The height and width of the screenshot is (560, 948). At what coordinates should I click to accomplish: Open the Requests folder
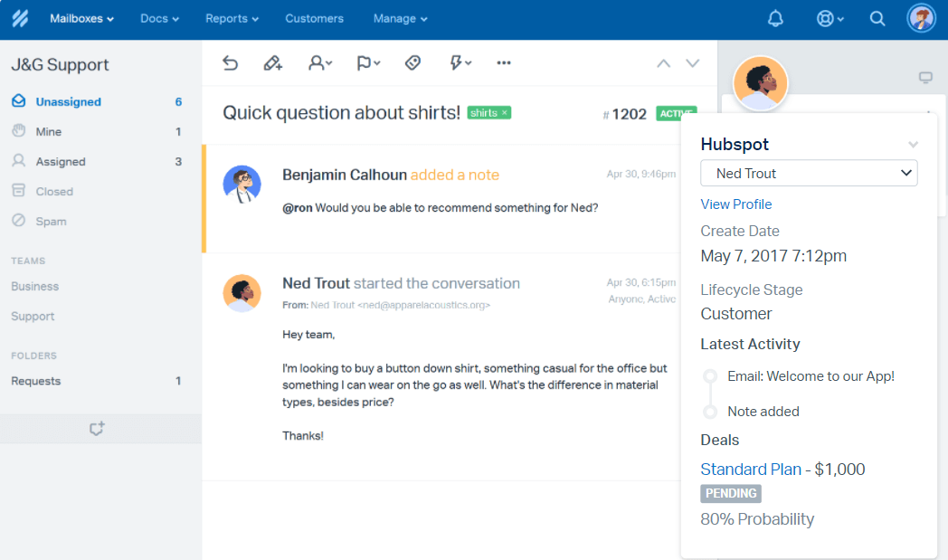click(36, 381)
